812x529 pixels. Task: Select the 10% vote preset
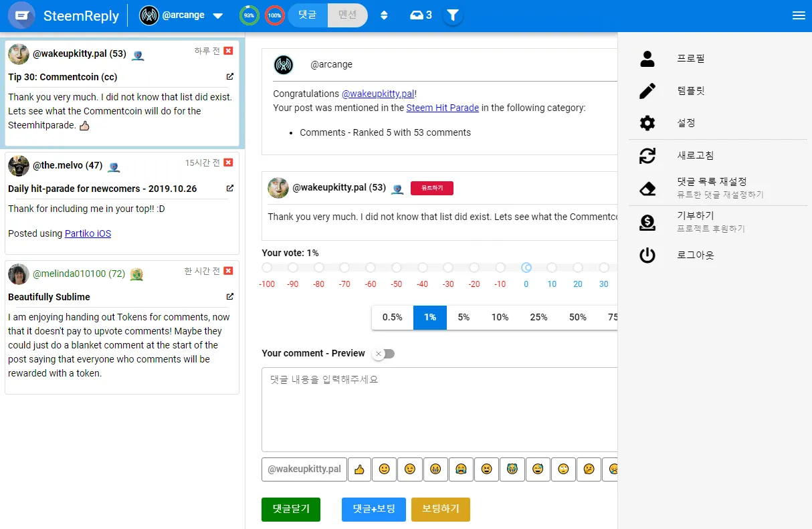(500, 317)
